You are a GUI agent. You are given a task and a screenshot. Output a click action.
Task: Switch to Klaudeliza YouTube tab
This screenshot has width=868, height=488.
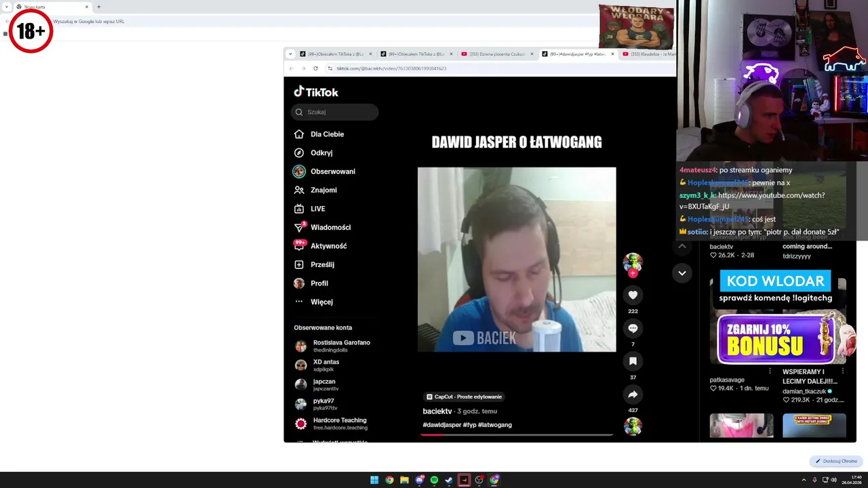649,54
